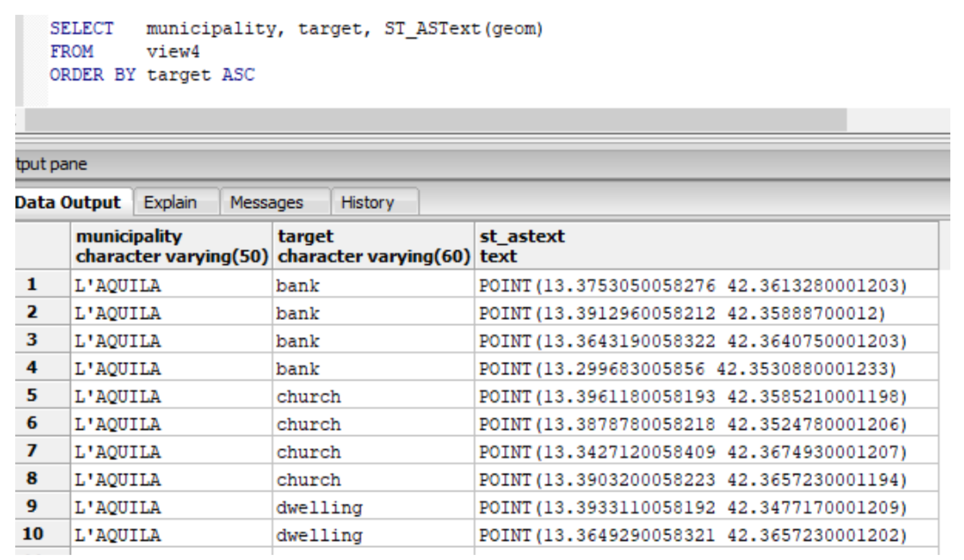Image resolution: width=964 pixels, height=560 pixels.
Task: Select row 5 by its row number
Action: pos(32,395)
